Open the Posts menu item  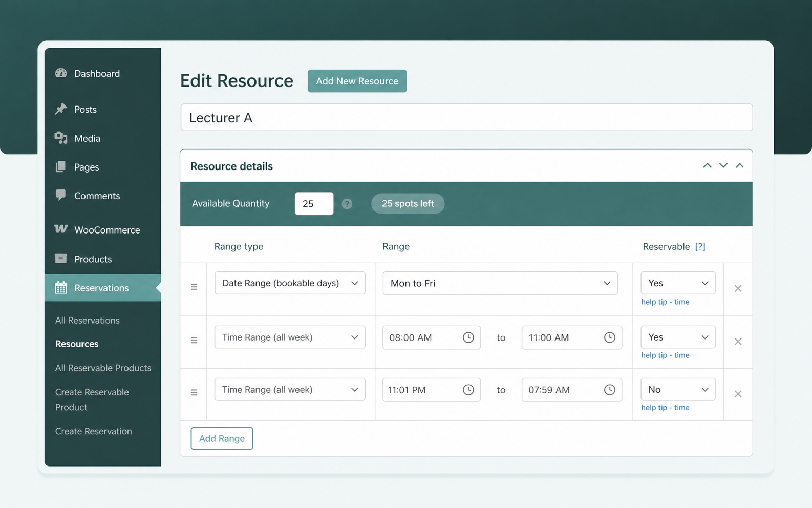102,109
